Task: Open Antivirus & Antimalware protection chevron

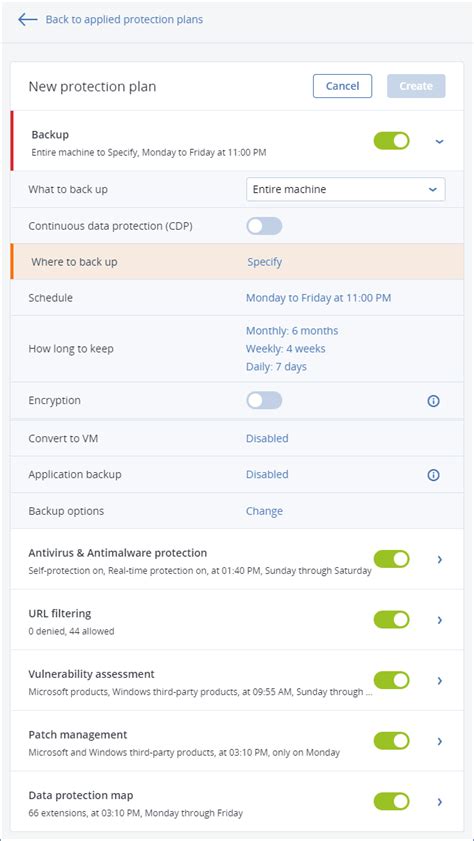Action: click(440, 559)
